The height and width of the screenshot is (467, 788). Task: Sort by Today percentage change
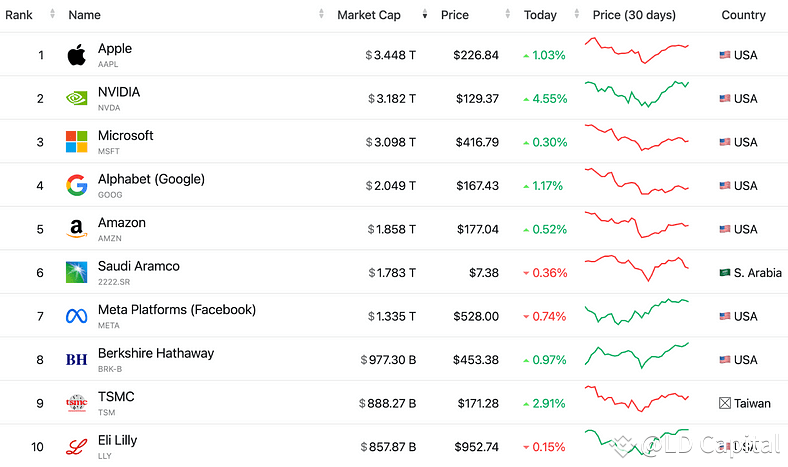pyautogui.click(x=540, y=15)
